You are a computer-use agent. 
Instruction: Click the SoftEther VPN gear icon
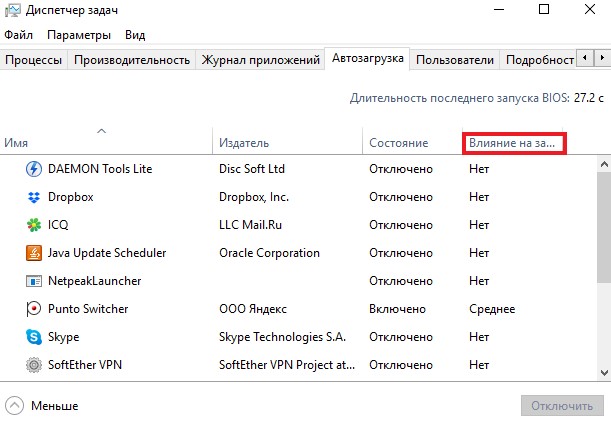point(34,365)
